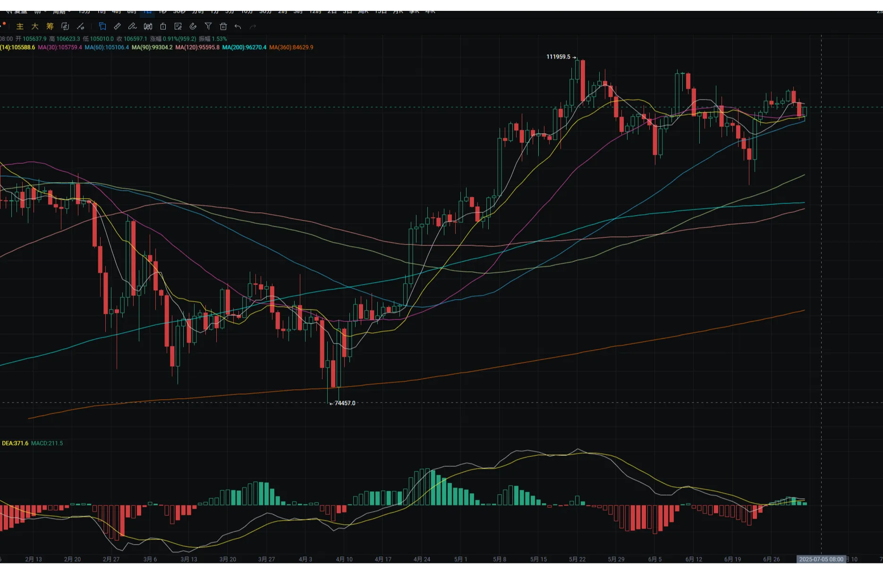Click the 111959.5 high price marker

(x=559, y=57)
